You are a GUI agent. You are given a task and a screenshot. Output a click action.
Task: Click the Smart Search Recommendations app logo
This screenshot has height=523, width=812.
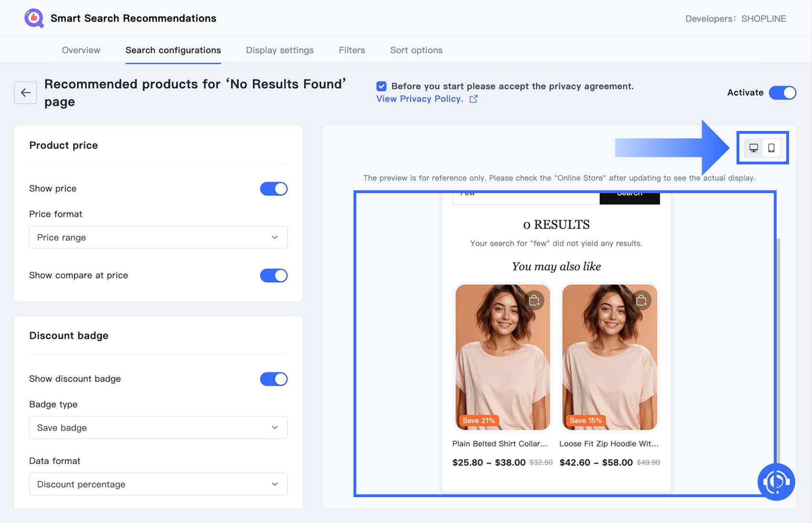pyautogui.click(x=34, y=18)
